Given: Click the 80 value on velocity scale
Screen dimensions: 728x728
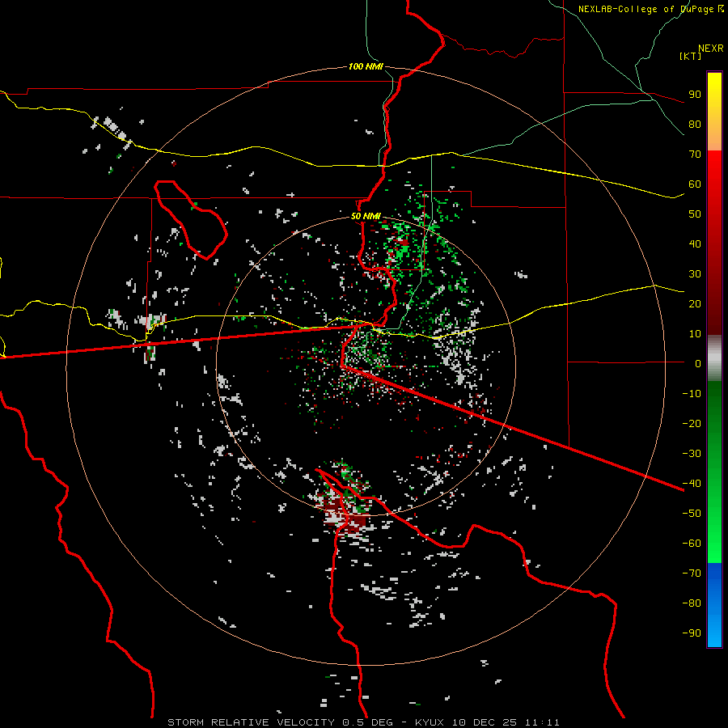Looking at the screenshot, I should click(x=695, y=124).
